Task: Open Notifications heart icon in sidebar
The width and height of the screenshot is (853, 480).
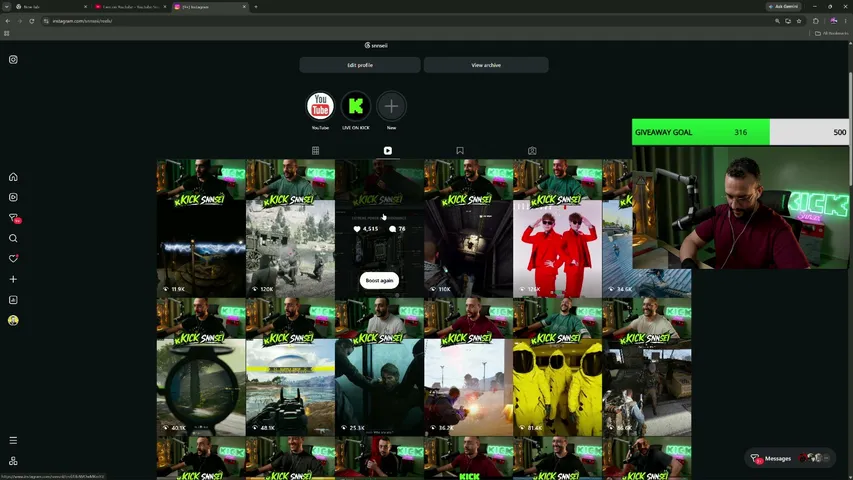Action: coord(13,259)
